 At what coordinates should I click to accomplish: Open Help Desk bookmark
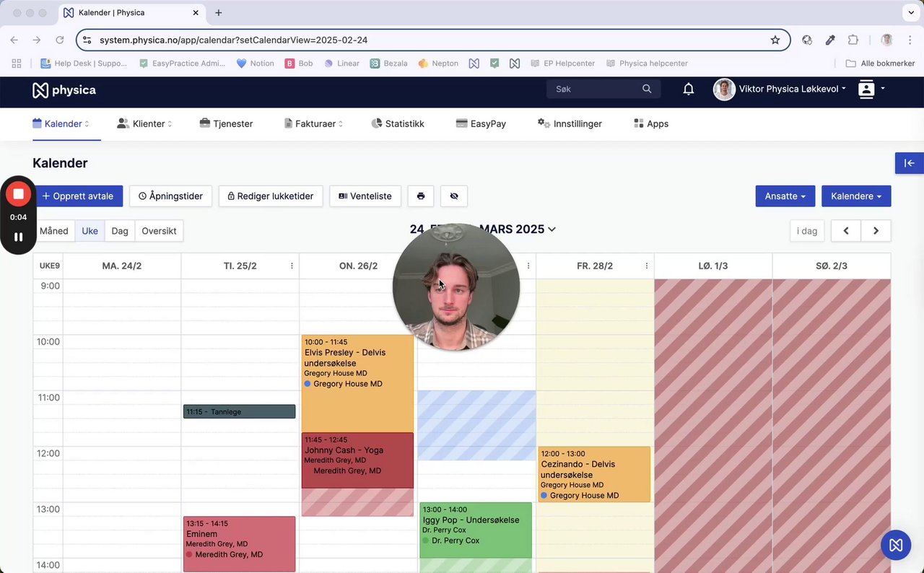tap(84, 64)
